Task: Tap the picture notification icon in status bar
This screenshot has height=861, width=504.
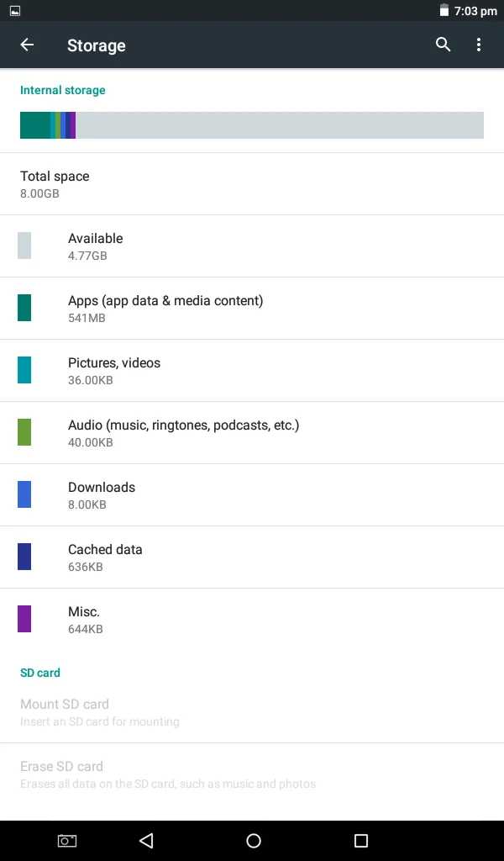Action: 14,11
